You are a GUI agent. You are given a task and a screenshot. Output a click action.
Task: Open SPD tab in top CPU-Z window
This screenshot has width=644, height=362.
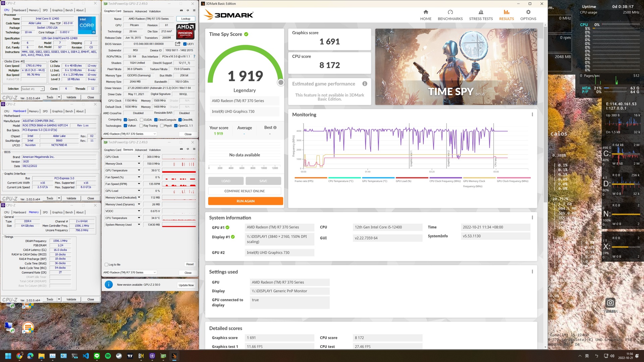pyautogui.click(x=45, y=10)
